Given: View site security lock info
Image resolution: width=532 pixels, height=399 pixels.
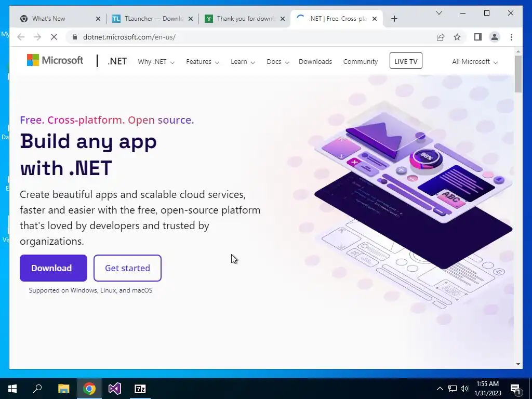Looking at the screenshot, I should [x=75, y=37].
